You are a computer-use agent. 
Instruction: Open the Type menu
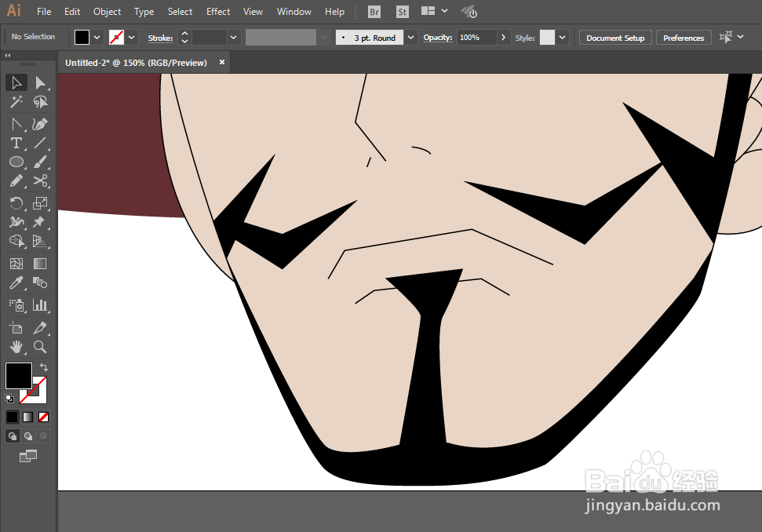pos(144,12)
